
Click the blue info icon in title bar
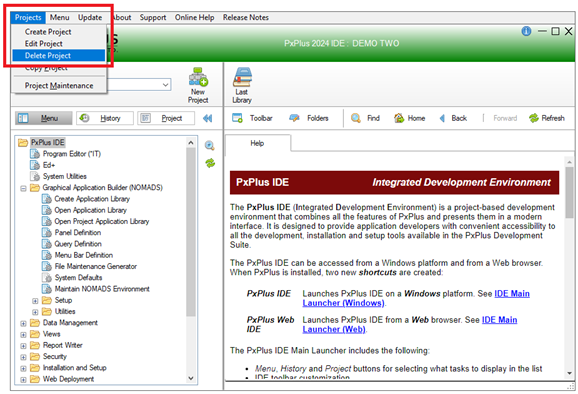point(526,31)
